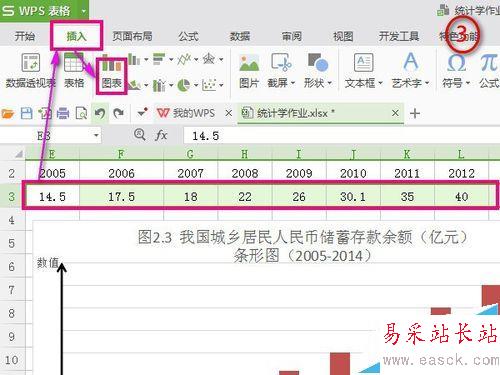Insert an equation with 公式 pi icon
500x375 pixels.
click(x=489, y=71)
